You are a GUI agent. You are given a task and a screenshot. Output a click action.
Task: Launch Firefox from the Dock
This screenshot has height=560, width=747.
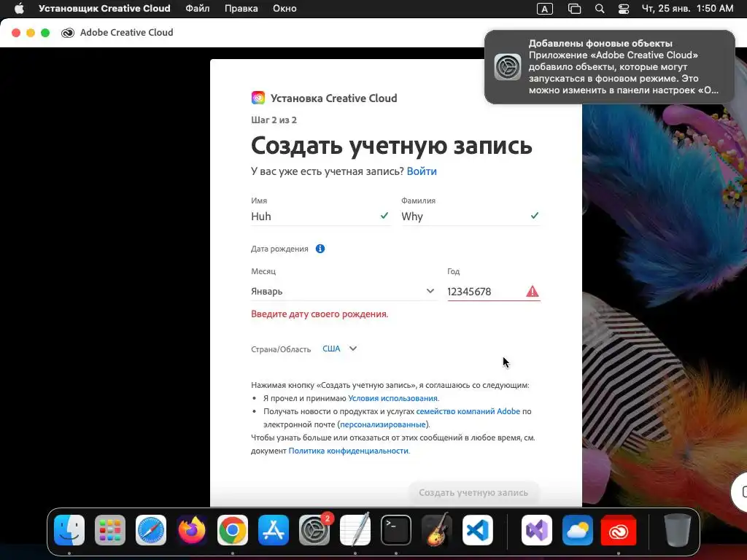point(192,530)
